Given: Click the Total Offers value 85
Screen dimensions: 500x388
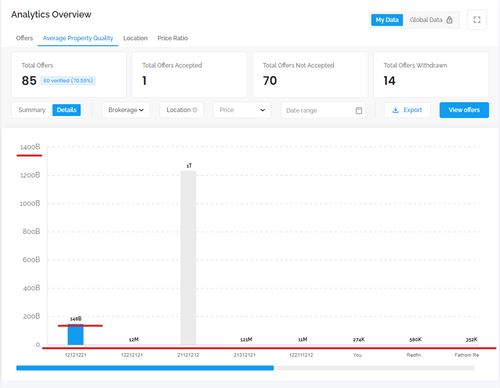Looking at the screenshot, I should tap(29, 81).
